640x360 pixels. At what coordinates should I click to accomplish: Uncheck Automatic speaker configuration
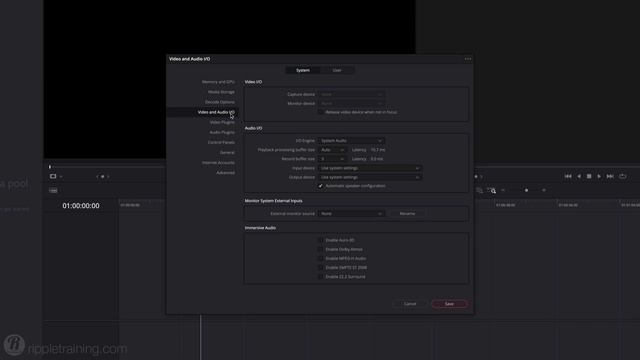pyautogui.click(x=321, y=186)
